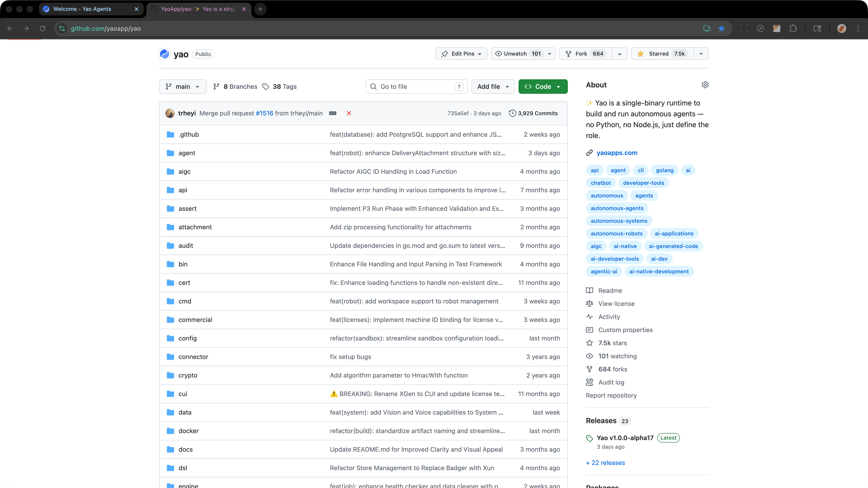
Task: Close the Welcome - Yao Agents tab
Action: pos(137,9)
